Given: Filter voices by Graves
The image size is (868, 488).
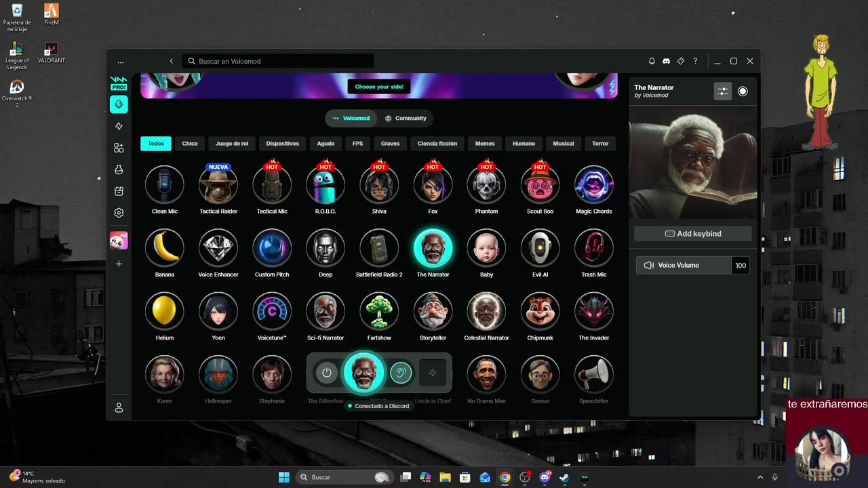Looking at the screenshot, I should click(x=390, y=144).
